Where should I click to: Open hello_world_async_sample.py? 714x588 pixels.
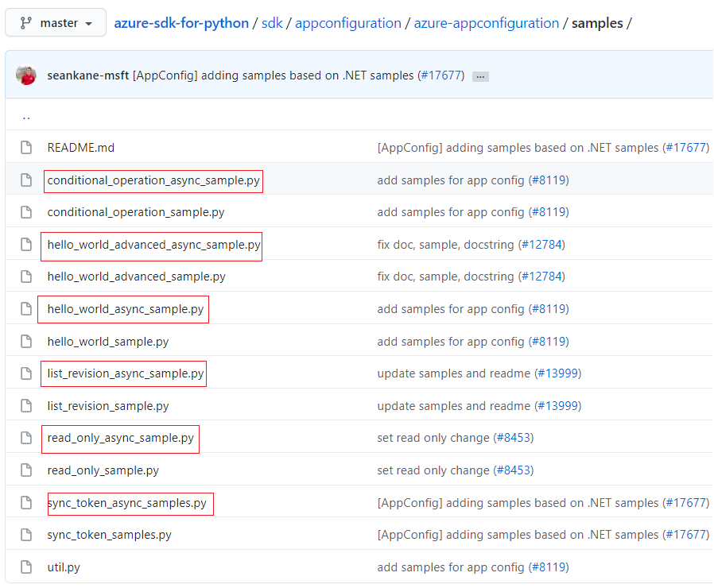(x=125, y=309)
